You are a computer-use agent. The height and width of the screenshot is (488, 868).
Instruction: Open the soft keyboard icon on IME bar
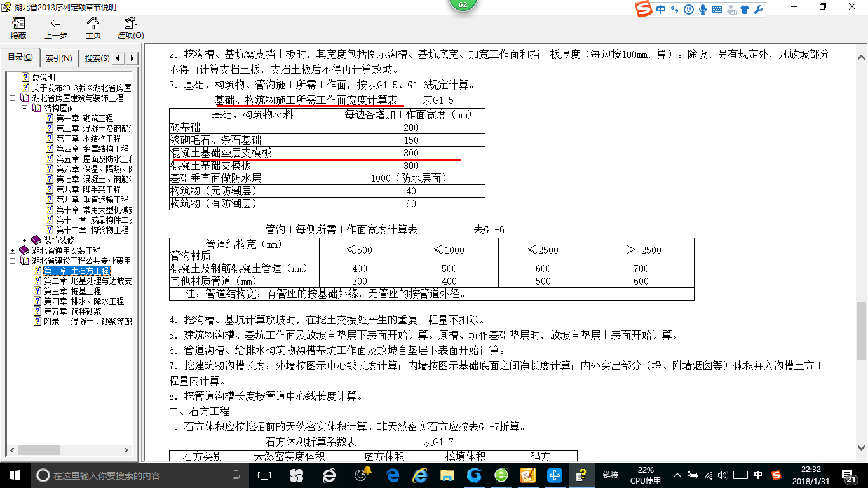tap(717, 10)
